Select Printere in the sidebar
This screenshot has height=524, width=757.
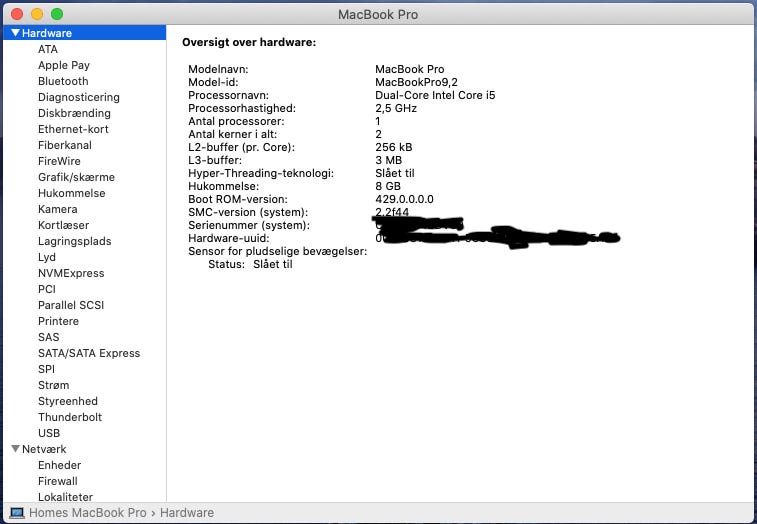58,321
